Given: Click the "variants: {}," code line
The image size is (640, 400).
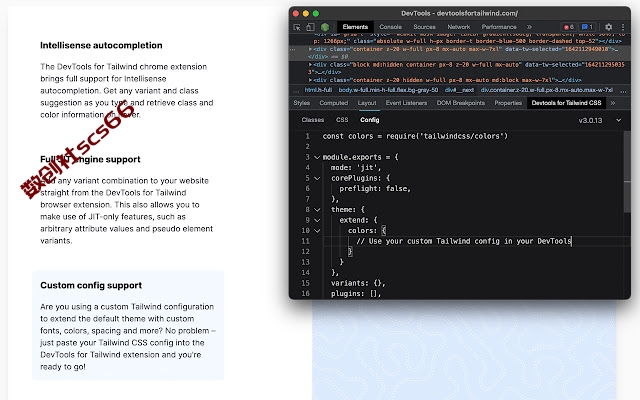Looking at the screenshot, I should (x=358, y=283).
